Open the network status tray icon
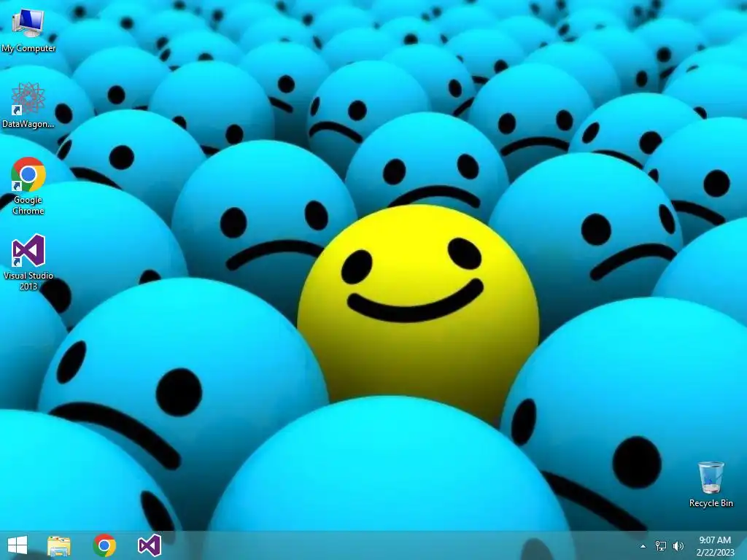 coord(661,546)
